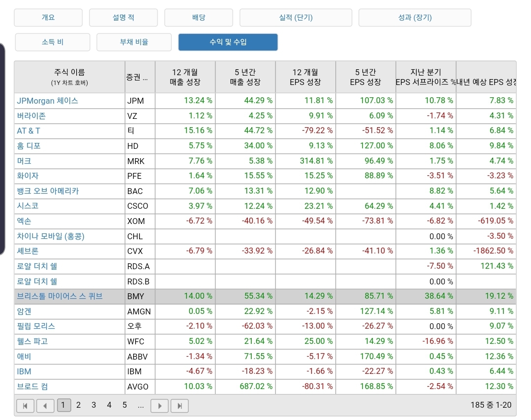Image resolution: width=531 pixels, height=420 pixels.
Task: Open the 개요 tab
Action: (x=48, y=18)
